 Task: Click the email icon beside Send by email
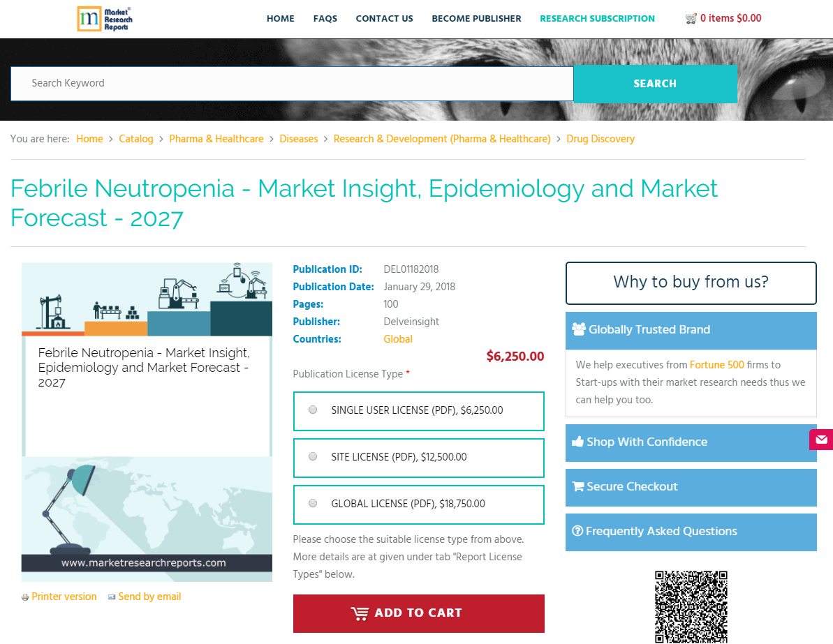[112, 597]
